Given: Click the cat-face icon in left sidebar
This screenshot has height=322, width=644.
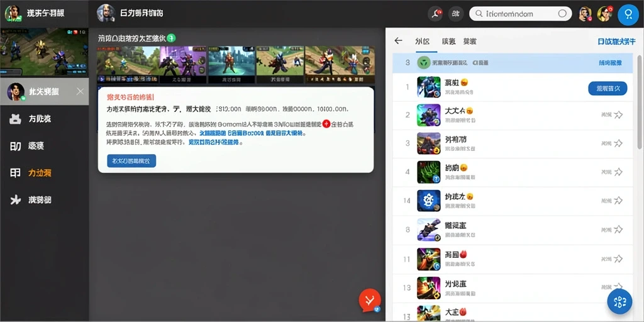Looking at the screenshot, I should point(16,119).
